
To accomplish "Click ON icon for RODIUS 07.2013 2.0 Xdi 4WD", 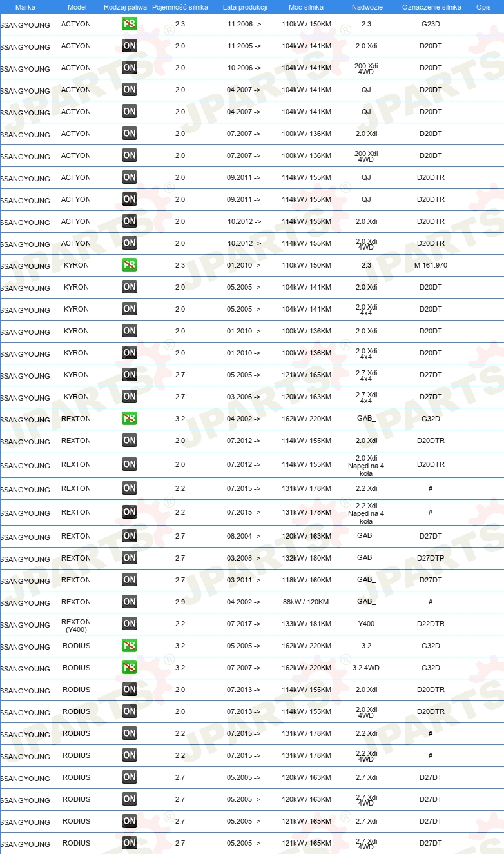I will (130, 711).
